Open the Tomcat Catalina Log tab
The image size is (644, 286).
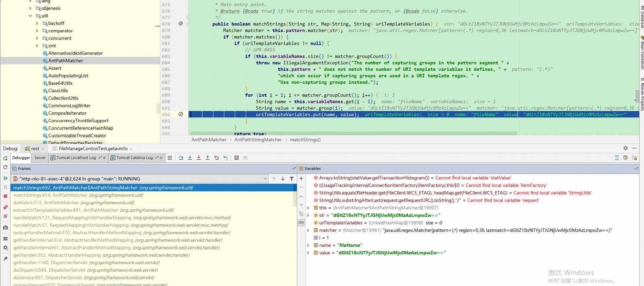134,158
